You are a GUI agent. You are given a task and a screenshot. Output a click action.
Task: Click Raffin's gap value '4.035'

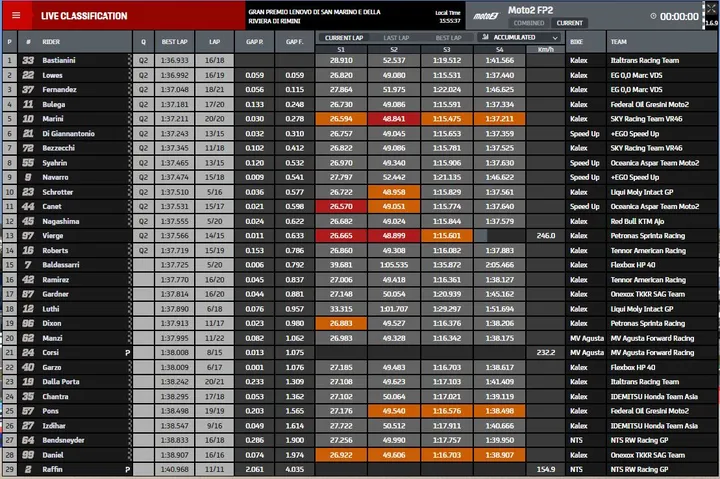coord(294,469)
